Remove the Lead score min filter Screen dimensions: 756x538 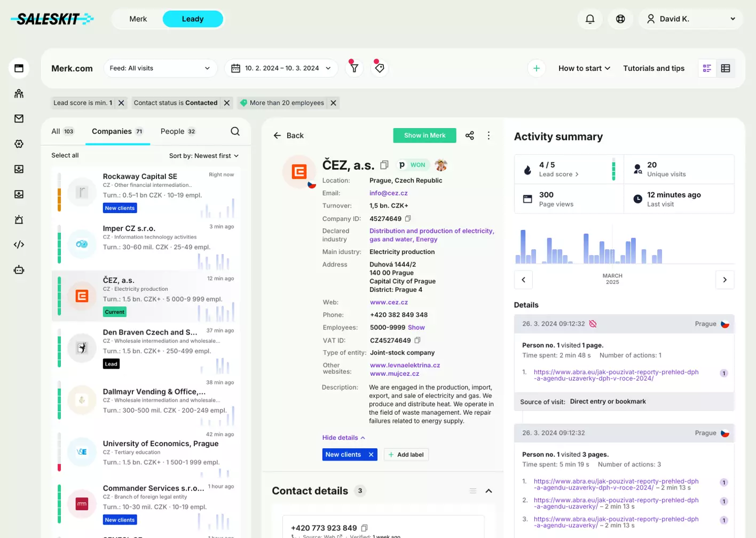click(121, 103)
